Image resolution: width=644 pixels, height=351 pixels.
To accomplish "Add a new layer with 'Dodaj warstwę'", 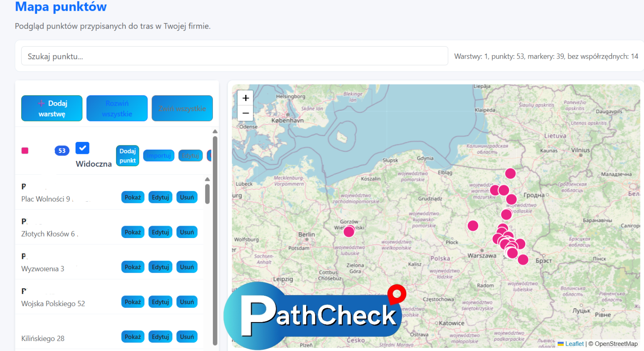I will (51, 108).
